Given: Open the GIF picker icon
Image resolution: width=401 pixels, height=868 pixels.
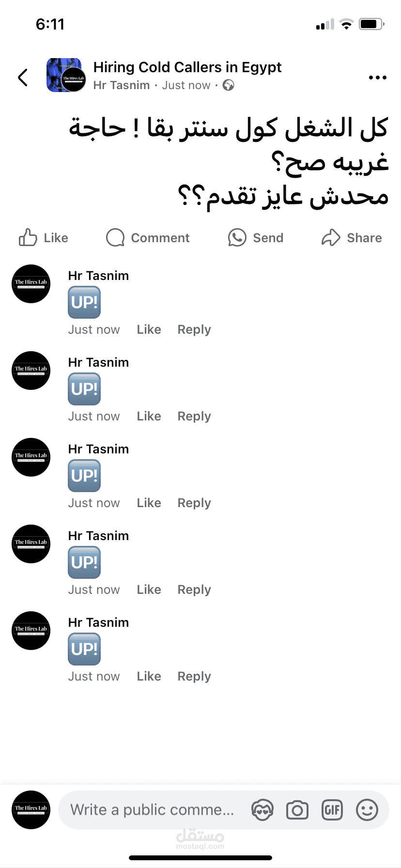Looking at the screenshot, I should (332, 810).
